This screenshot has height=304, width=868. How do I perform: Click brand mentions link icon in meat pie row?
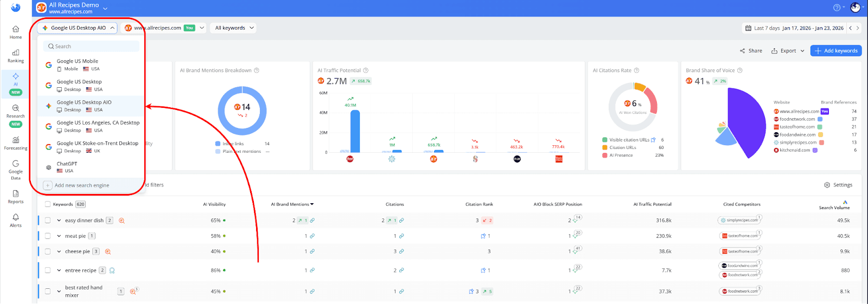pos(312,236)
